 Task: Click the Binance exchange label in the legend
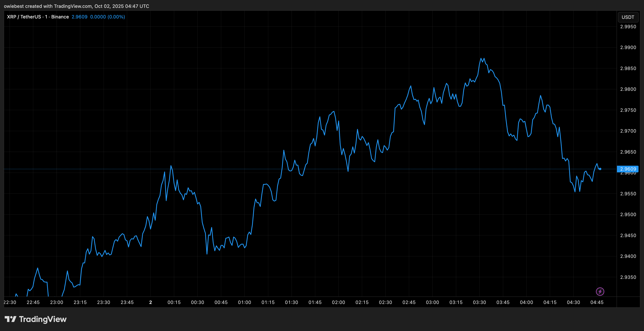pos(60,17)
